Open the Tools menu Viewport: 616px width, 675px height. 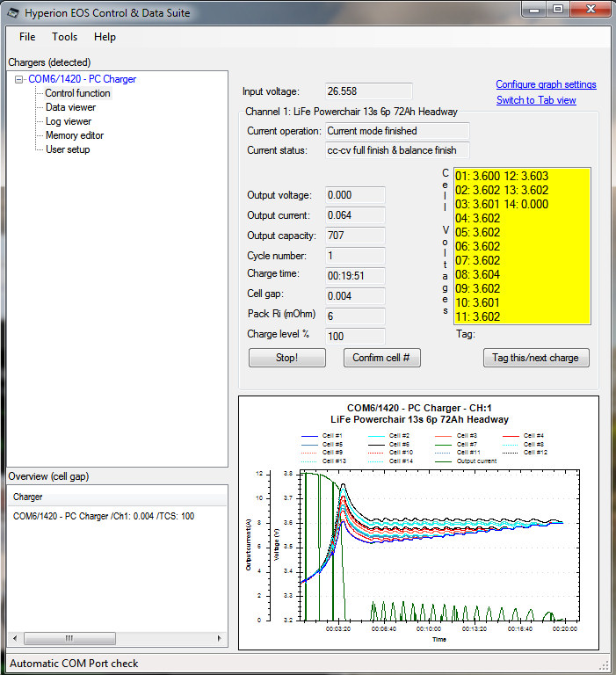click(64, 37)
